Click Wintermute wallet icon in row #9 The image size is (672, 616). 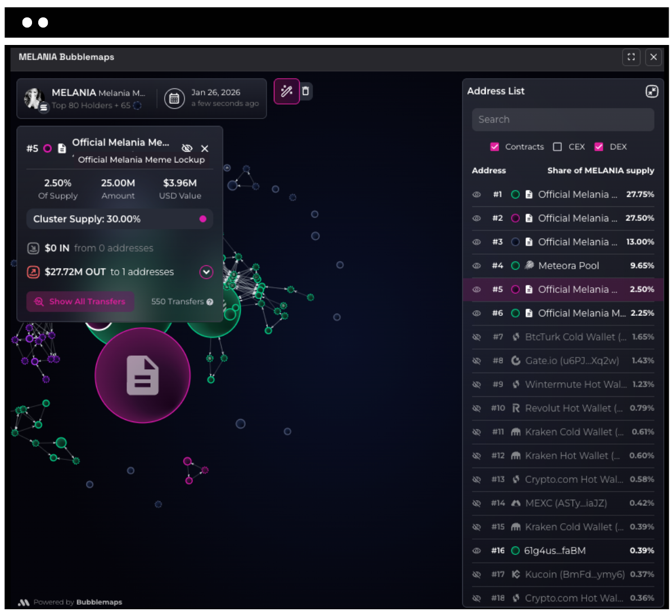pyautogui.click(x=516, y=384)
